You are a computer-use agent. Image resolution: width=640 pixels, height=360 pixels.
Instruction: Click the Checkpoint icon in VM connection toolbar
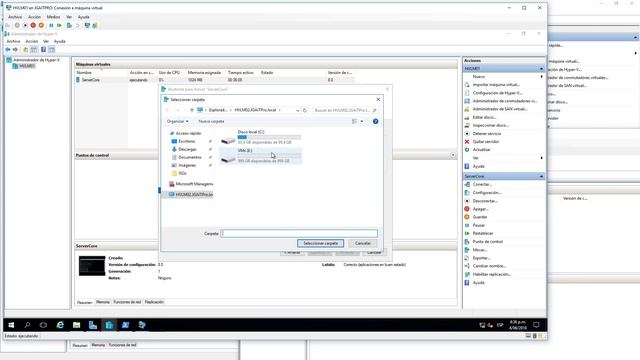coord(69,25)
